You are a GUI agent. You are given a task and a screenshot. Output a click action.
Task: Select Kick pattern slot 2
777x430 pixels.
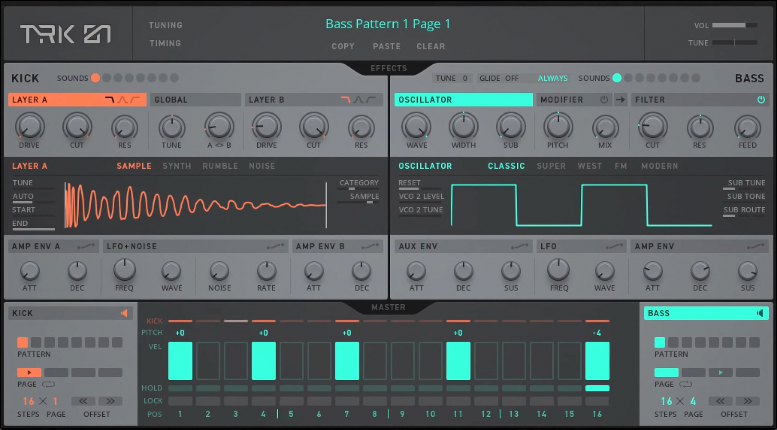(36, 342)
